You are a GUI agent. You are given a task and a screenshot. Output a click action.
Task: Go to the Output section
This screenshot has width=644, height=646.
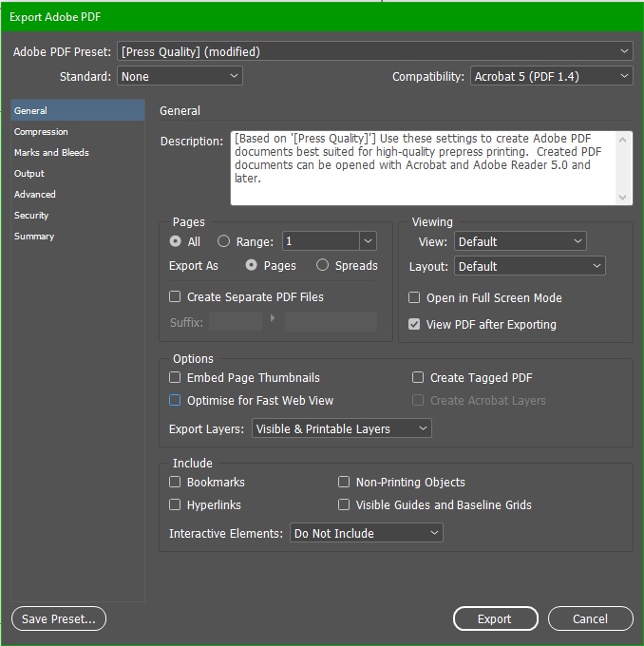[78, 174]
